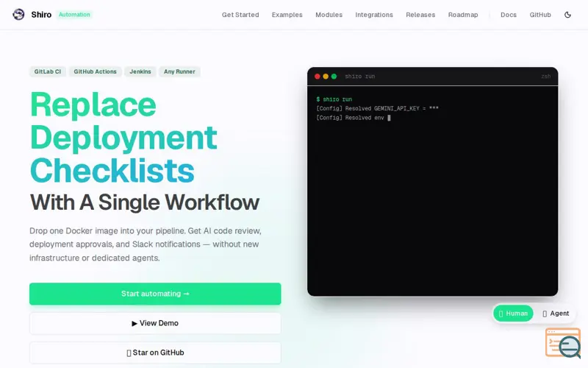Click the 'With A Single Workflow' heading

click(144, 202)
